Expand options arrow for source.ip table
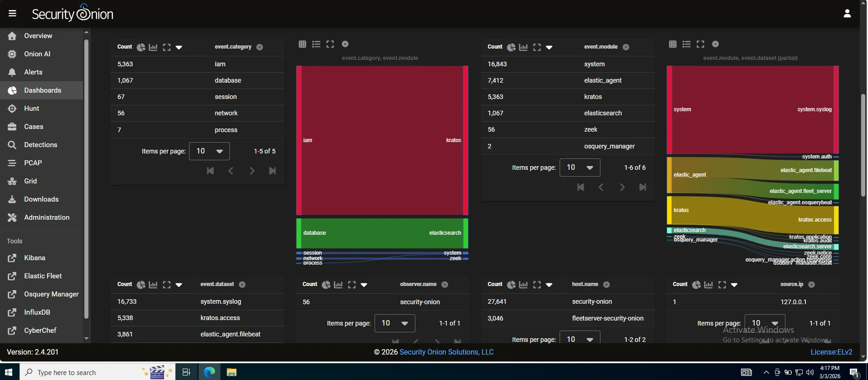The height and width of the screenshot is (380, 868). [734, 285]
